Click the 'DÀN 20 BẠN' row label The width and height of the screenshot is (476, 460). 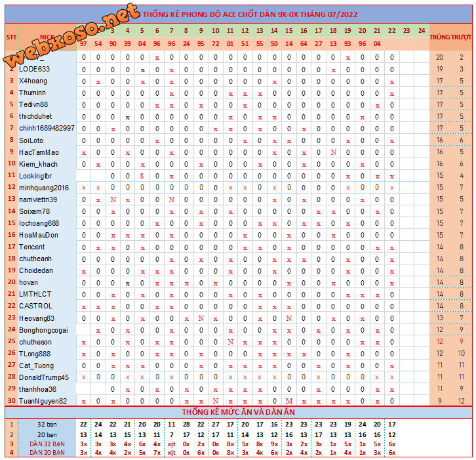pos(47,452)
